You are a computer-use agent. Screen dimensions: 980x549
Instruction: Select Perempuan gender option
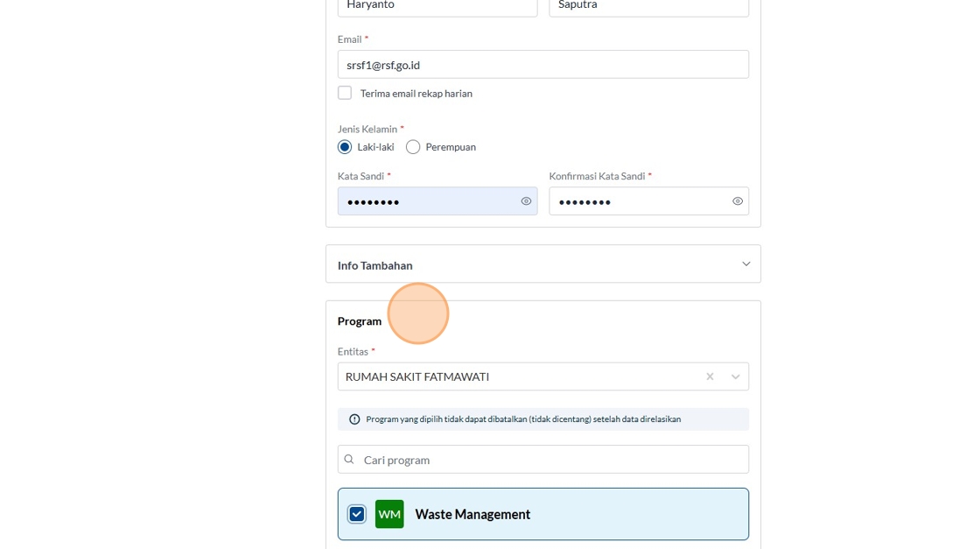(x=413, y=147)
